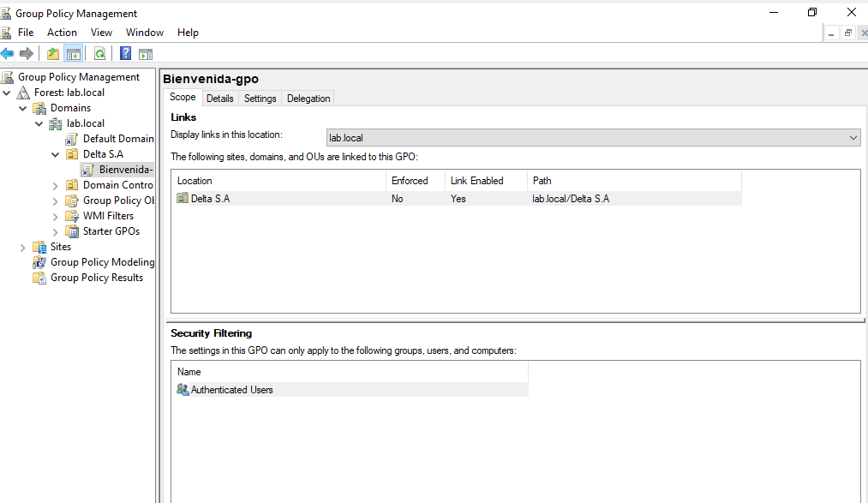868x503 pixels.
Task: Toggle Show/Hide Action Pane toolbar icon
Action: (146, 54)
